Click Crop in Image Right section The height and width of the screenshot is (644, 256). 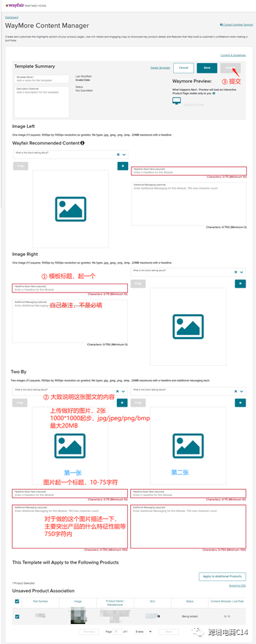click(138, 284)
